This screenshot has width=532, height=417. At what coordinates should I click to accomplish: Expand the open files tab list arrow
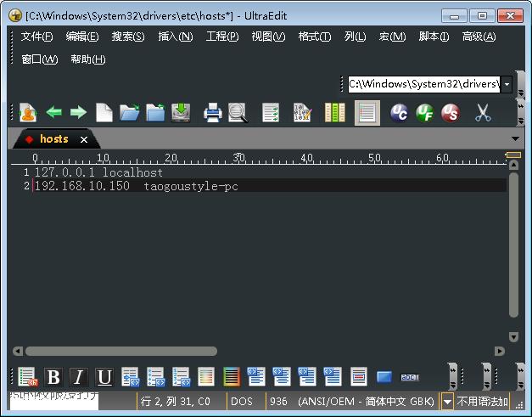tap(516, 139)
